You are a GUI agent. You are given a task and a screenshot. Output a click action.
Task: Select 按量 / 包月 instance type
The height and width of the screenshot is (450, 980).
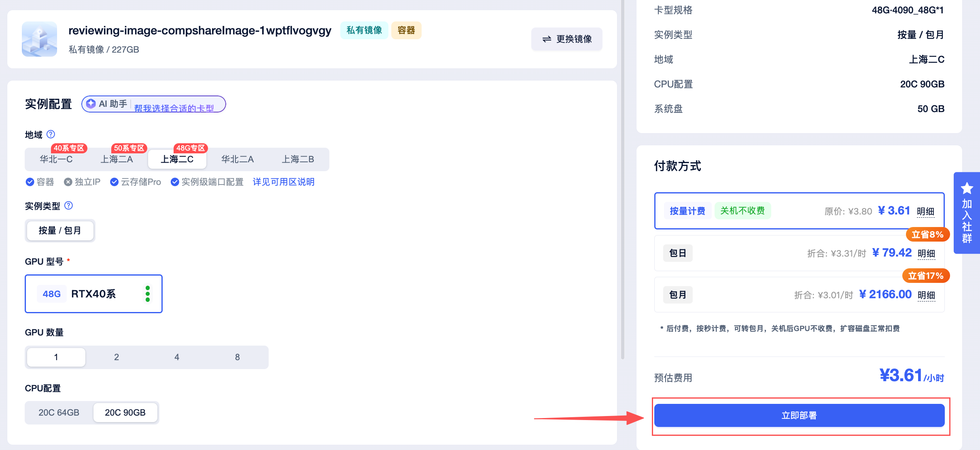click(x=60, y=231)
